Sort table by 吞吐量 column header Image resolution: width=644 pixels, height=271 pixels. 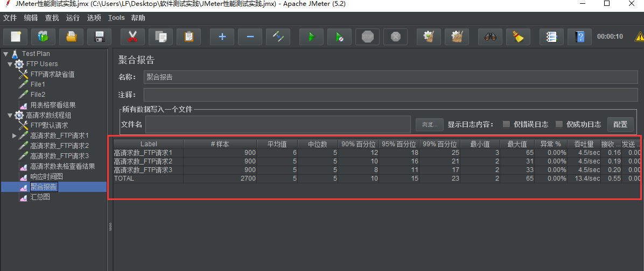tap(584, 144)
